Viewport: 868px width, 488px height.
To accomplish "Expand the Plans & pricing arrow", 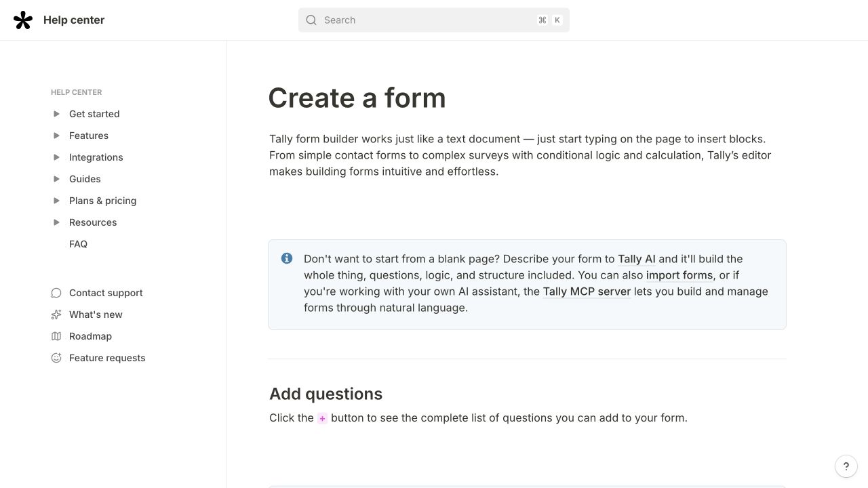I will [57, 201].
